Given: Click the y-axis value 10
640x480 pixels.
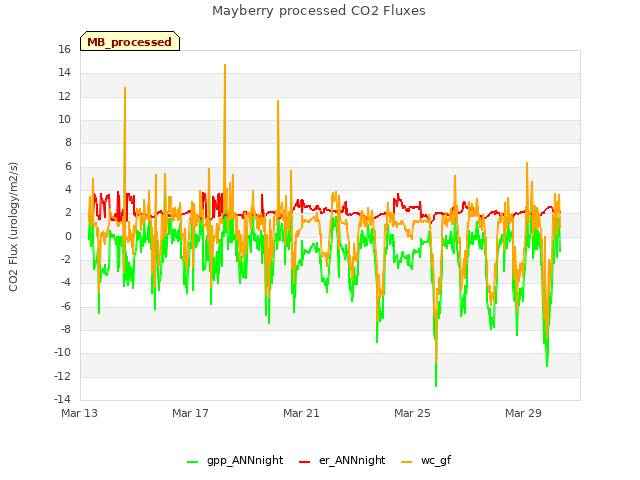Looking at the screenshot, I should point(64,120).
